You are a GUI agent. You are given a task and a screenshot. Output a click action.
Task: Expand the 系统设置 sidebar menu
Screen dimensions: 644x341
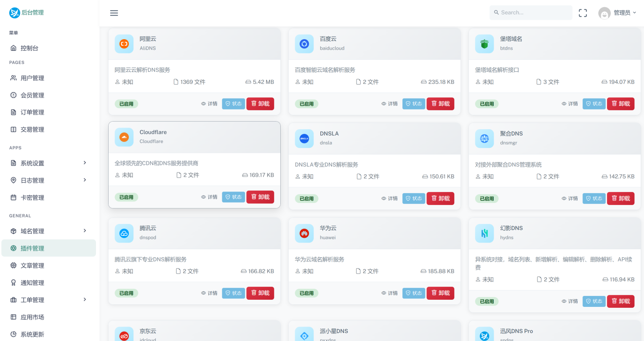48,163
